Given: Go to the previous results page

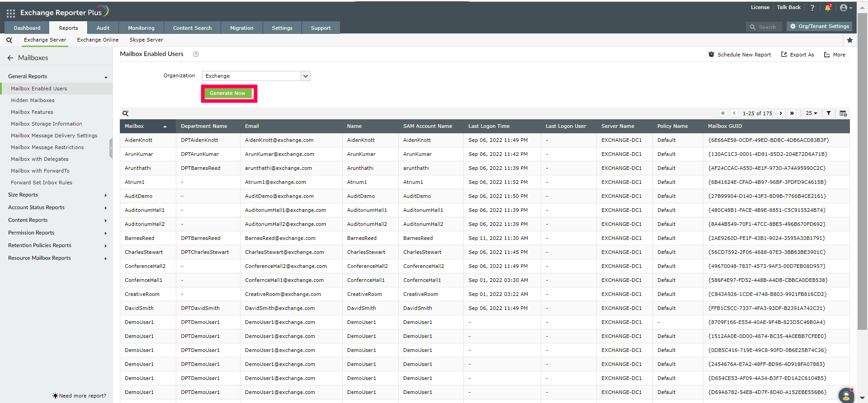Looking at the screenshot, I should tap(734, 113).
